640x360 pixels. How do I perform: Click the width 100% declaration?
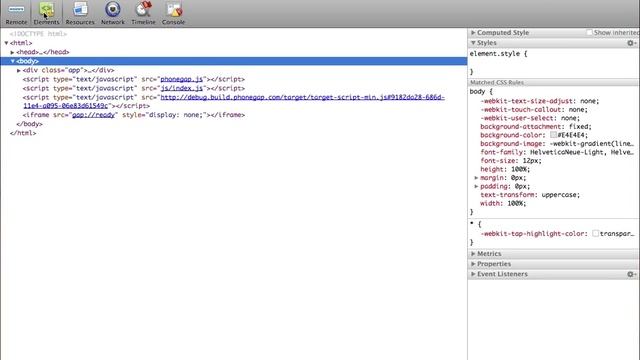503,204
